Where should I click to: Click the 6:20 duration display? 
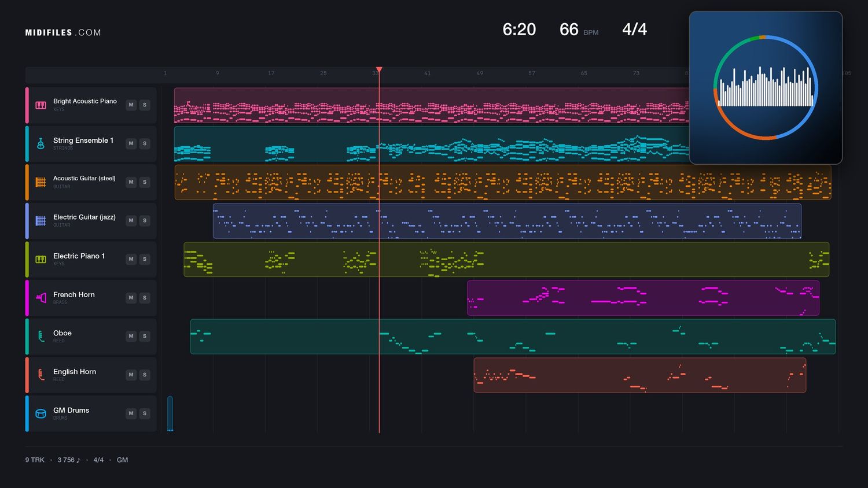[x=519, y=29]
